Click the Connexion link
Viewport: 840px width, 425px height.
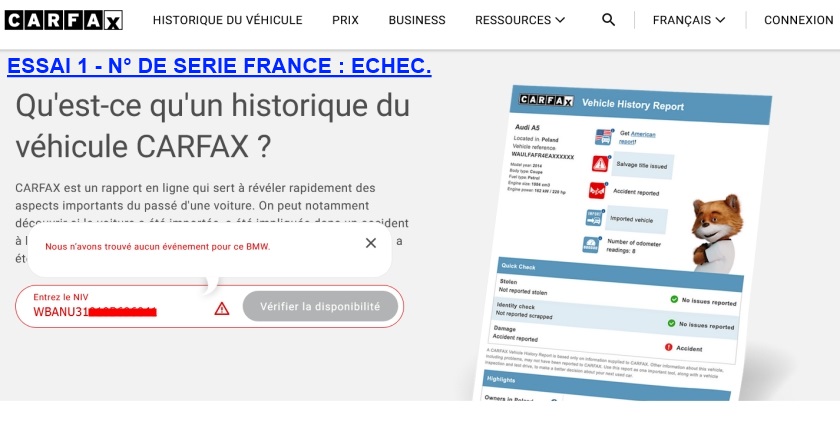click(798, 20)
